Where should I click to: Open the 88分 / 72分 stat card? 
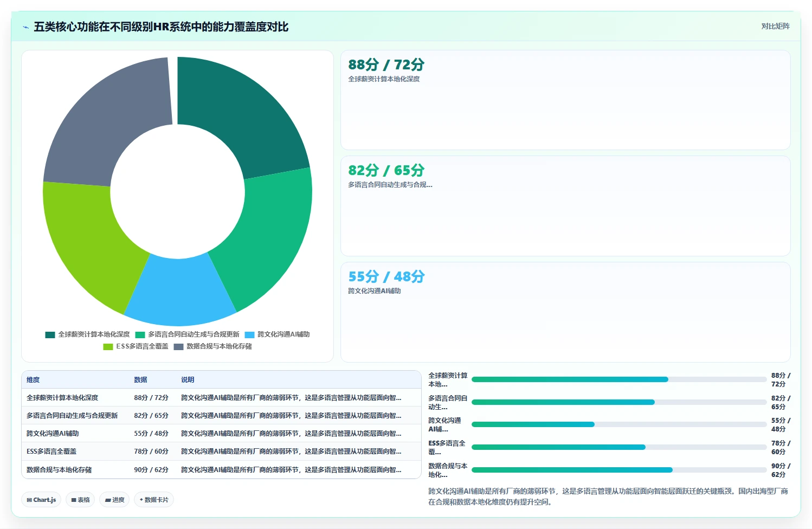tap(565, 100)
